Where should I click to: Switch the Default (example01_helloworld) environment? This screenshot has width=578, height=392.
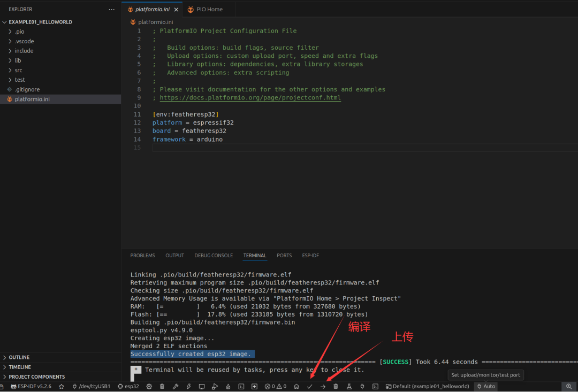click(x=427, y=387)
